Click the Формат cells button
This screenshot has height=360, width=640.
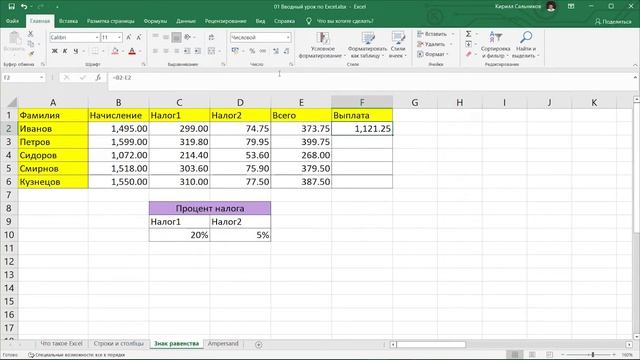[x=433, y=54]
